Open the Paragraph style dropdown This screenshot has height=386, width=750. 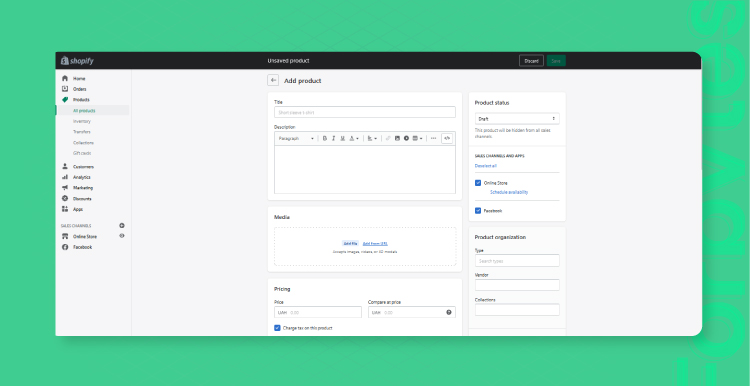click(296, 138)
